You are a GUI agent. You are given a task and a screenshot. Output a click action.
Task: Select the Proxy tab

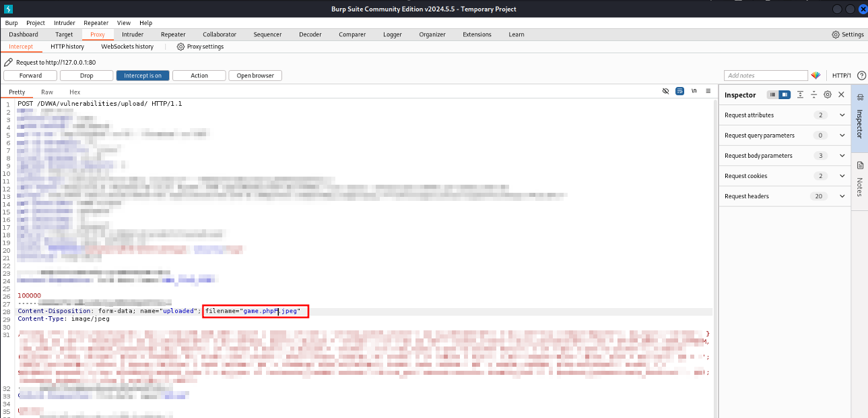98,34
